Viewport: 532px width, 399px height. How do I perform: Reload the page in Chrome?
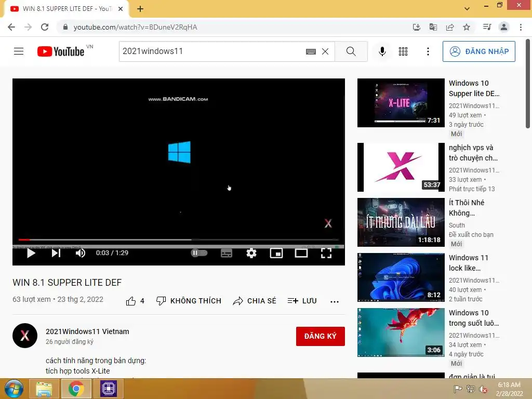45,27
